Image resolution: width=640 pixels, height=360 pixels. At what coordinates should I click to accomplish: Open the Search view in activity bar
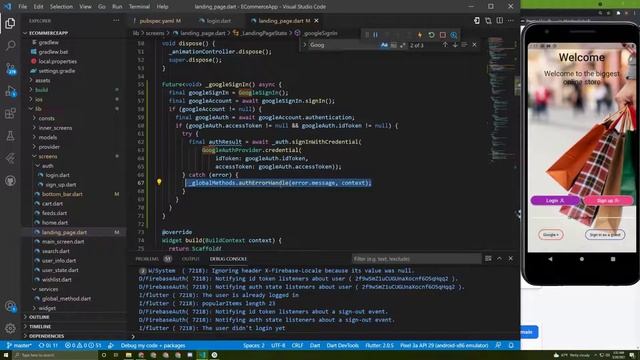(10, 45)
